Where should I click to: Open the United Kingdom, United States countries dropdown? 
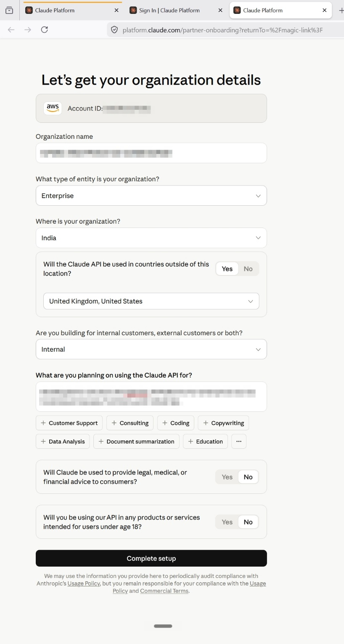(x=151, y=301)
